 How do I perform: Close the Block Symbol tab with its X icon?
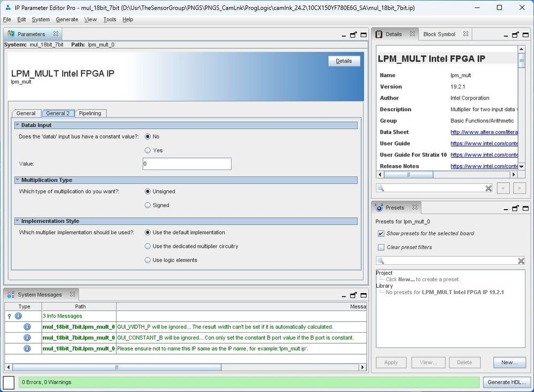466,34
